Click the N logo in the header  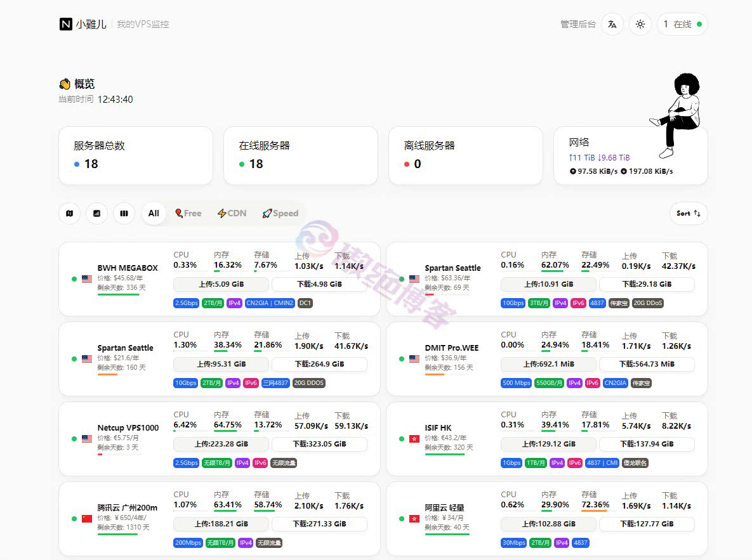65,24
